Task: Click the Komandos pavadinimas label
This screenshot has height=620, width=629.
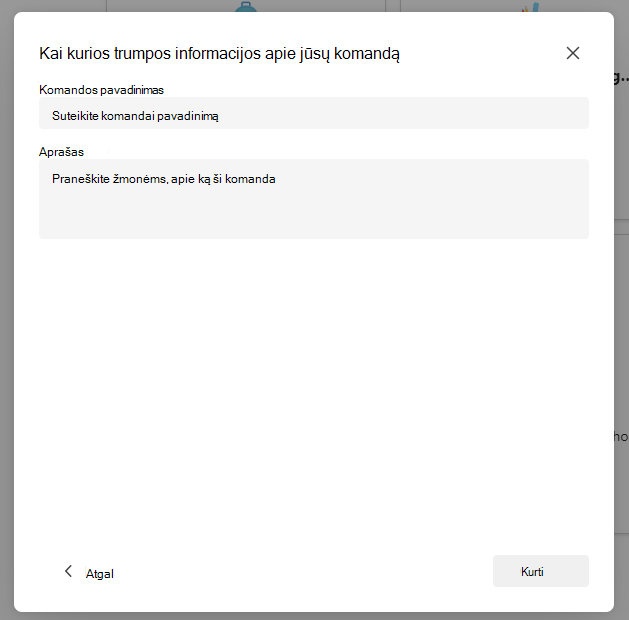Action: click(x=101, y=90)
